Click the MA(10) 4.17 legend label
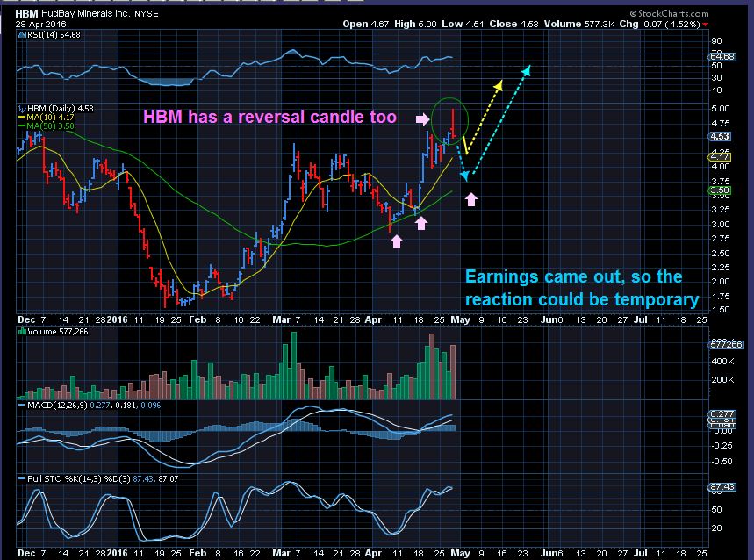Viewport: 754px width, 560px height. click(50, 118)
